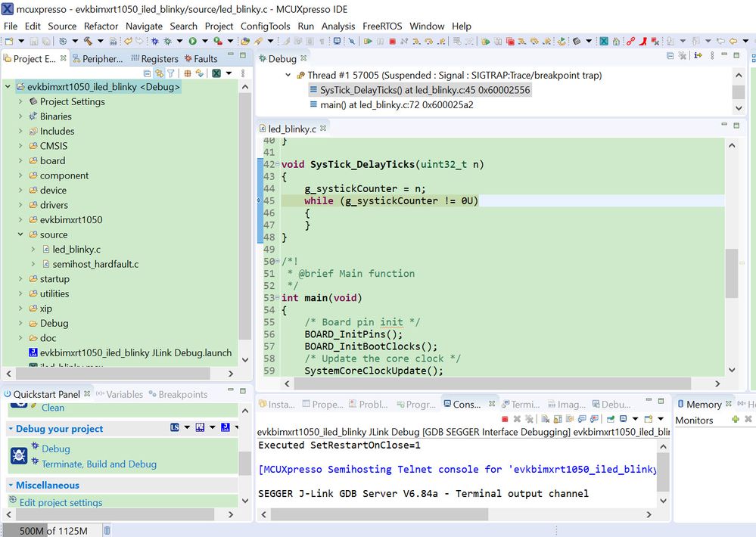The image size is (756, 537).
Task: Switch to the Variables tab
Action: pos(120,394)
